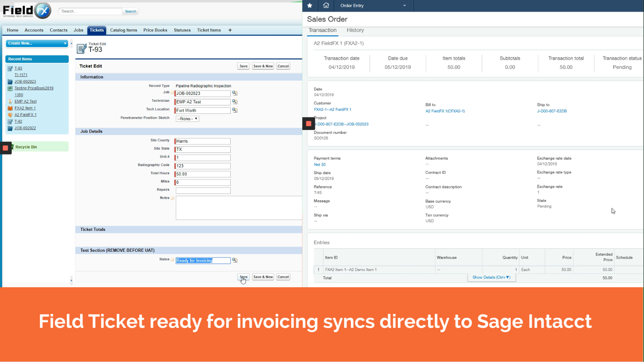Open JOB-002023 in Recent Items
This screenshot has height=362, width=644.
click(25, 82)
